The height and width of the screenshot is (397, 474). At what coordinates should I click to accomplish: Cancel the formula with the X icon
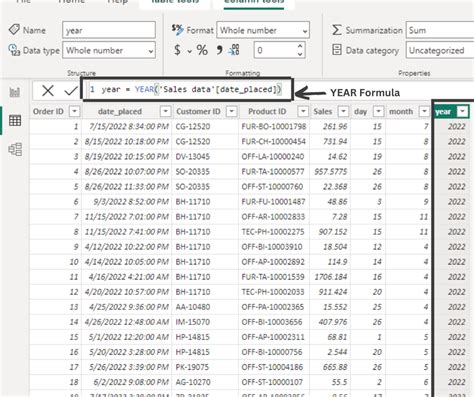48,90
